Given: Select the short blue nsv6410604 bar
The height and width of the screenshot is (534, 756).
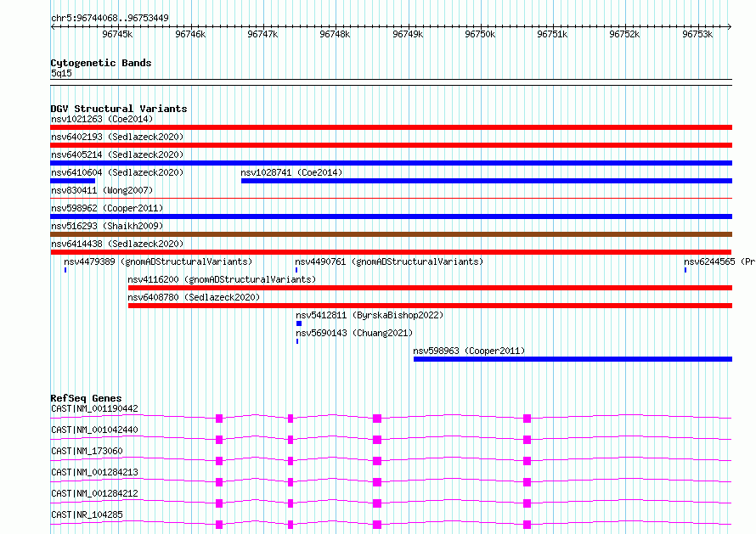Looking at the screenshot, I should click(x=73, y=181).
